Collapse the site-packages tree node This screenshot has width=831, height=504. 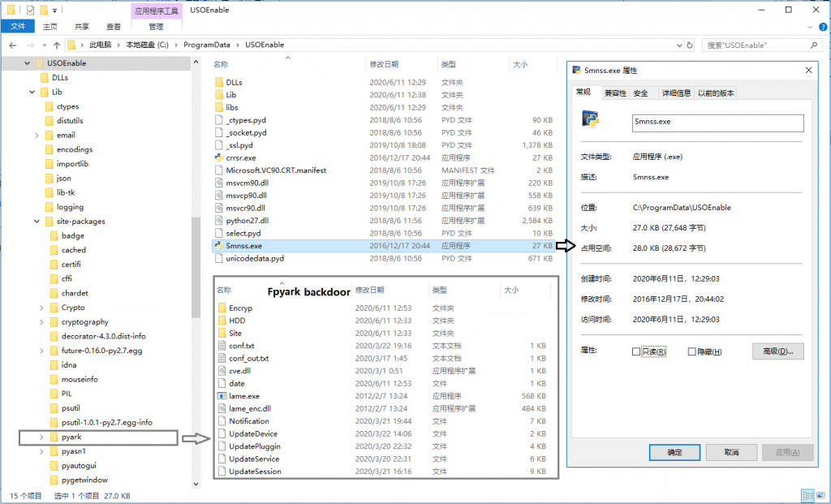37,222
